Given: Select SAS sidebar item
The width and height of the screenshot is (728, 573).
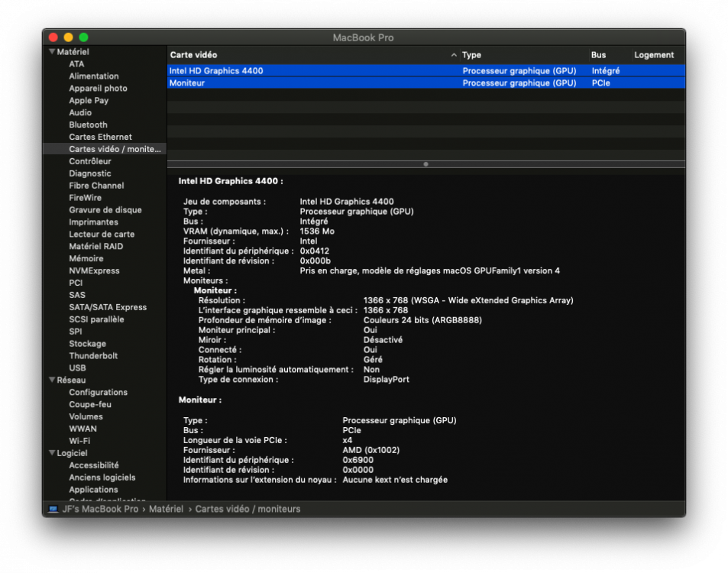Looking at the screenshot, I should 77,295.
